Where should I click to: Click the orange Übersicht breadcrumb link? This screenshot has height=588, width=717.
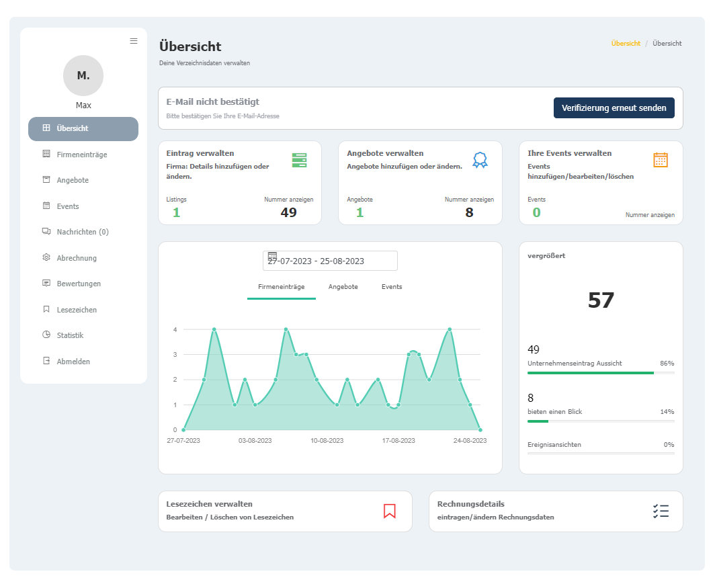pyautogui.click(x=626, y=43)
